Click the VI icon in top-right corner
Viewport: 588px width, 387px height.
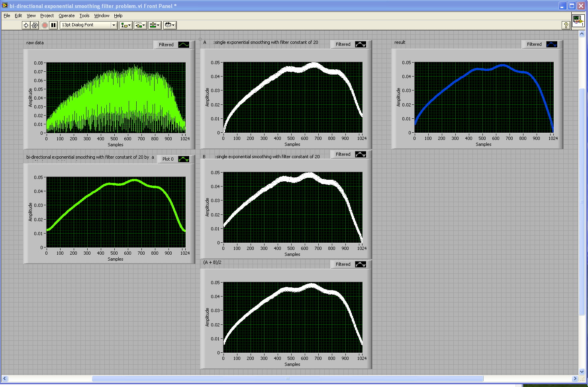pyautogui.click(x=578, y=21)
